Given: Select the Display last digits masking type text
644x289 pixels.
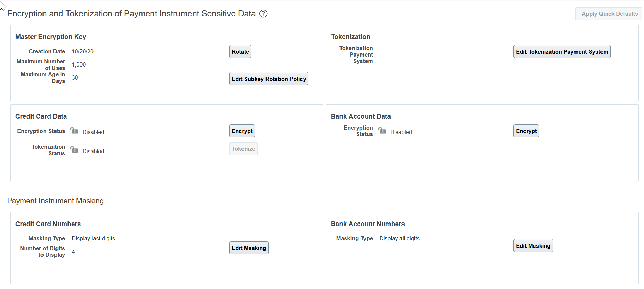Looking at the screenshot, I should pos(93,238).
